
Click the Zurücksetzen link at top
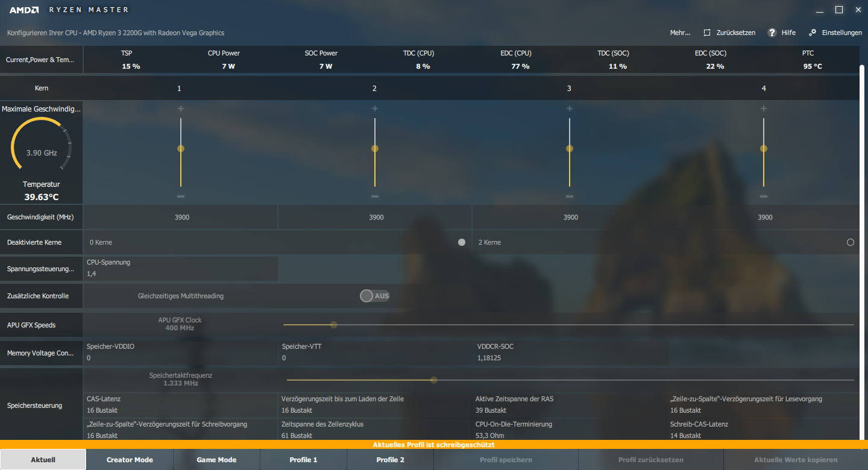[736, 33]
